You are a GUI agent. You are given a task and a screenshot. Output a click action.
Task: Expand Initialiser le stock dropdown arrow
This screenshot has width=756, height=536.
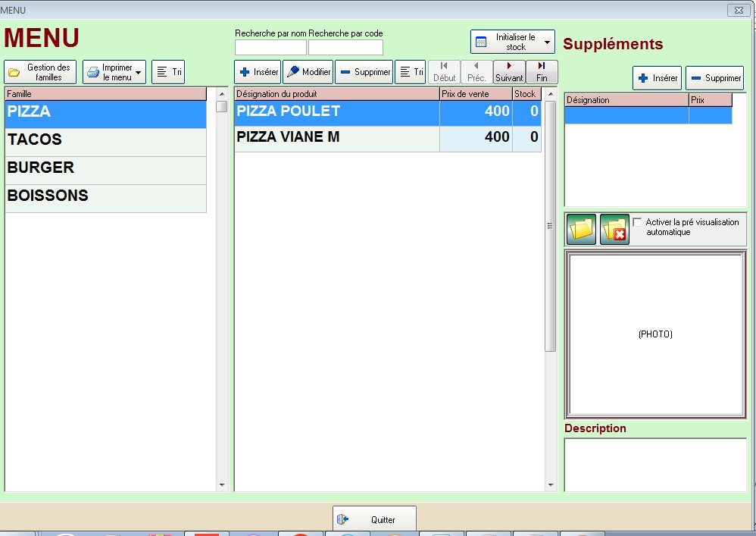[547, 42]
